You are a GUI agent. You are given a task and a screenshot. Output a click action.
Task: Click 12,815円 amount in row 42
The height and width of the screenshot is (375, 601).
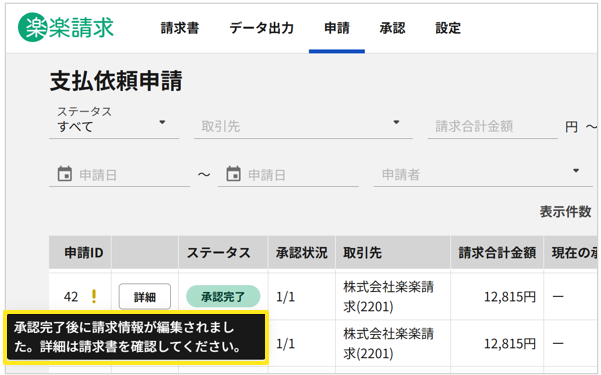[x=510, y=296]
